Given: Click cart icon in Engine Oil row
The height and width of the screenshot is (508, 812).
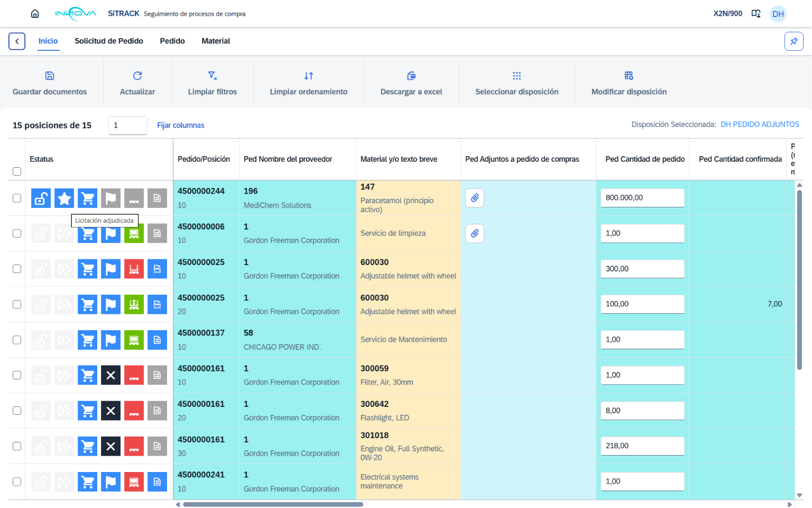Looking at the screenshot, I should point(88,446).
